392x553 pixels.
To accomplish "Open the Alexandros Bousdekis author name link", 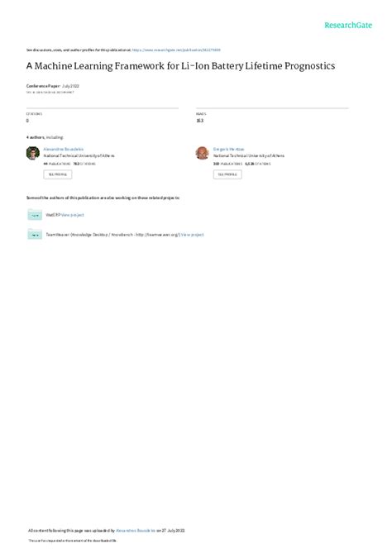I will 64,149.
